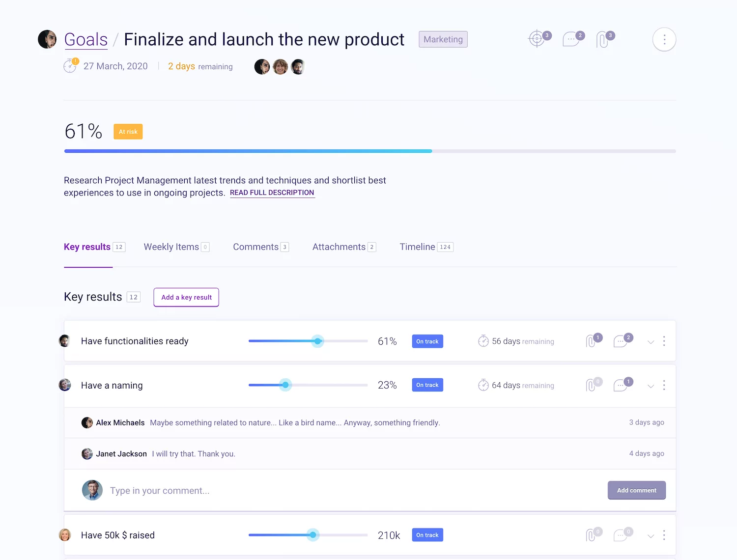Click the goal owner avatar beside Goals
This screenshot has width=737, height=560.
47,39
